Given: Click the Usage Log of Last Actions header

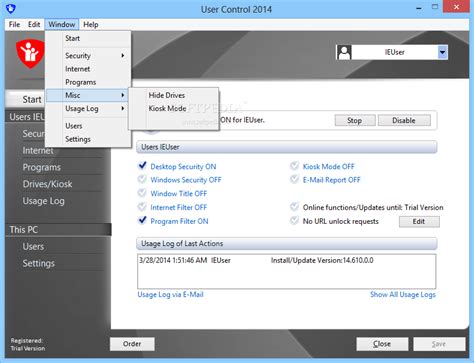Looking at the screenshot, I should point(287,244).
